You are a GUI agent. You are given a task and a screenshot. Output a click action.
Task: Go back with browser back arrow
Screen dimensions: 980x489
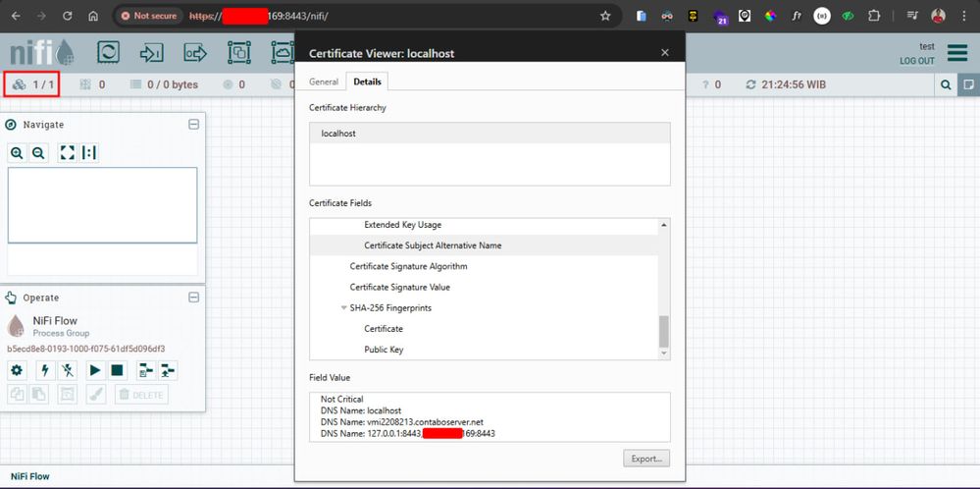[17, 17]
